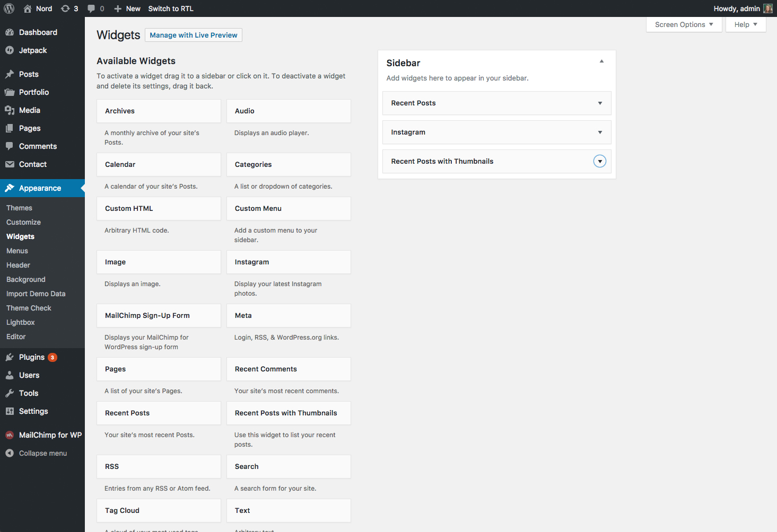Screen dimensions: 777x532
Task: Select the Tag Cloud available widget
Action: tap(159, 511)
